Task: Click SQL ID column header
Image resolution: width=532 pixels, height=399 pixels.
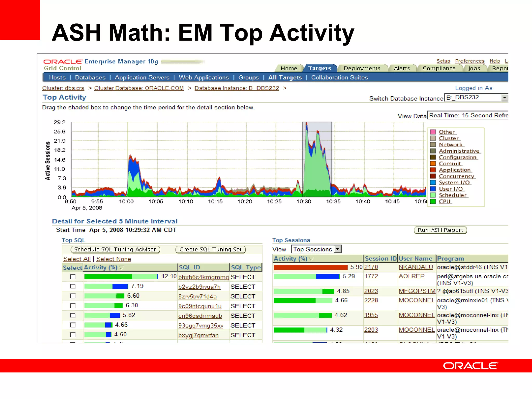Action: pyautogui.click(x=203, y=268)
